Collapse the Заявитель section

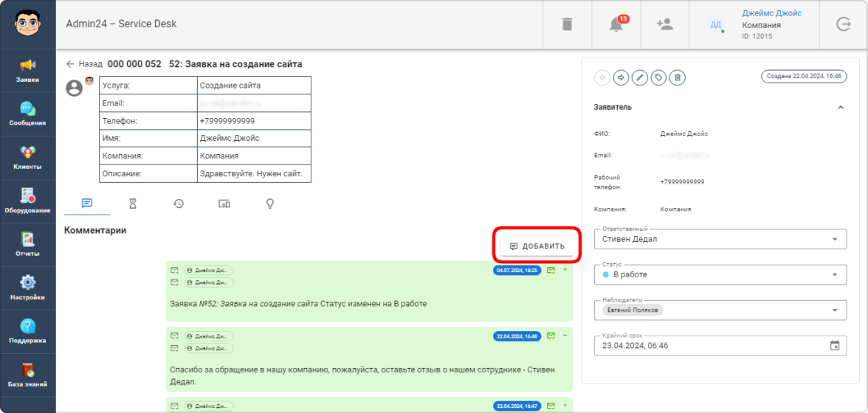(x=840, y=108)
